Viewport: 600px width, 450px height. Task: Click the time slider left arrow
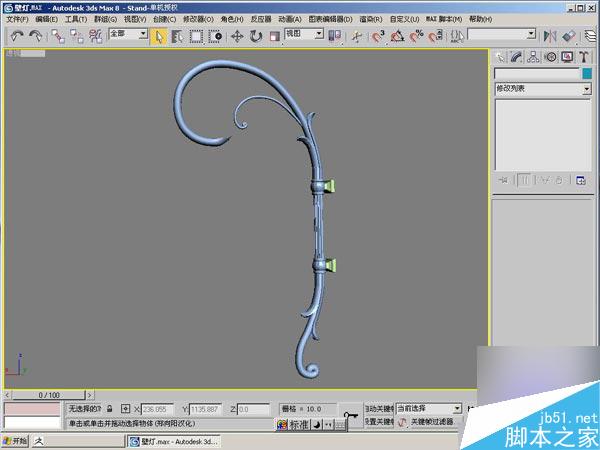click(x=7, y=395)
